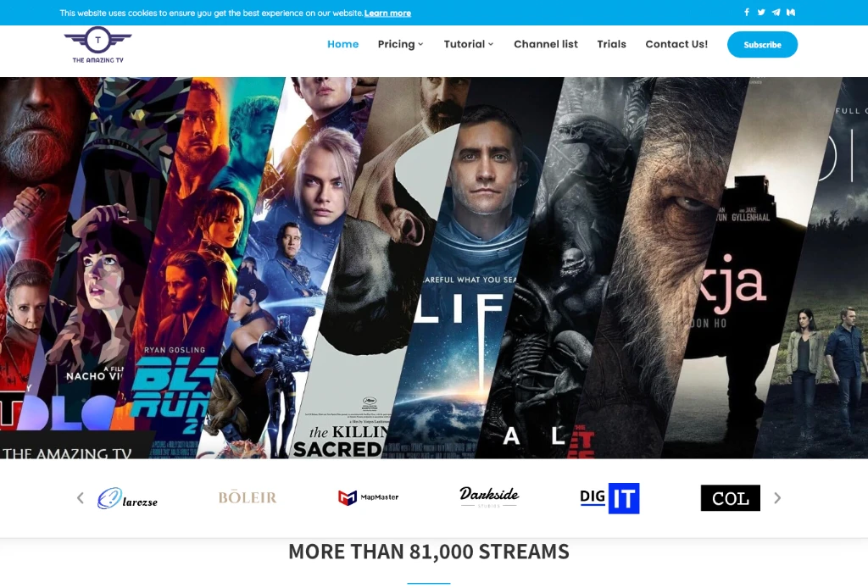The image size is (868, 588).
Task: Open the Contact Us! page
Action: 676,44
